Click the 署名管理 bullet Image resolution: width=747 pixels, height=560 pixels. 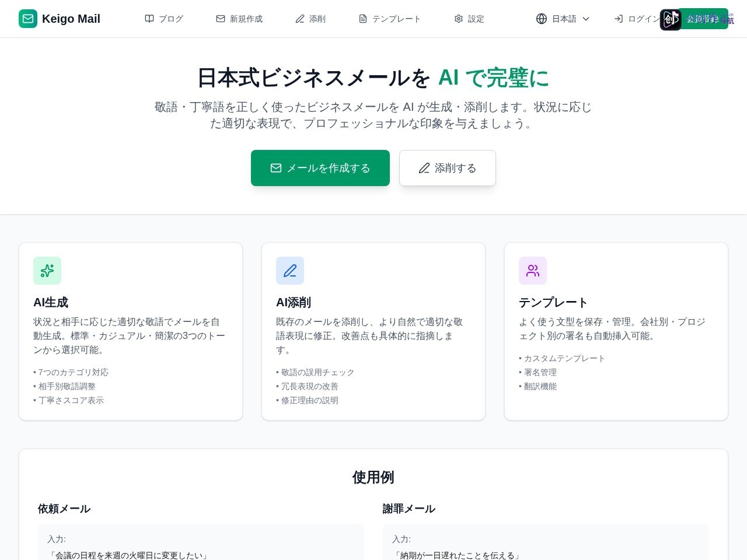point(537,372)
